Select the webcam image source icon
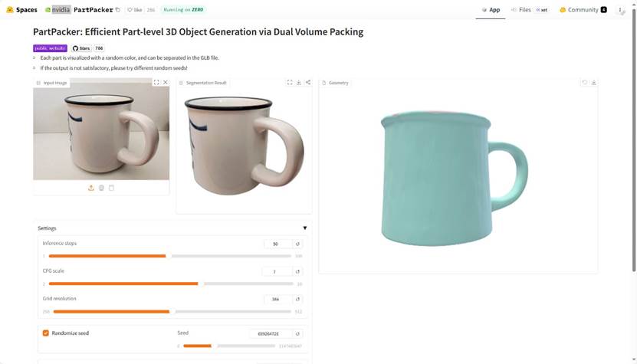 101,188
